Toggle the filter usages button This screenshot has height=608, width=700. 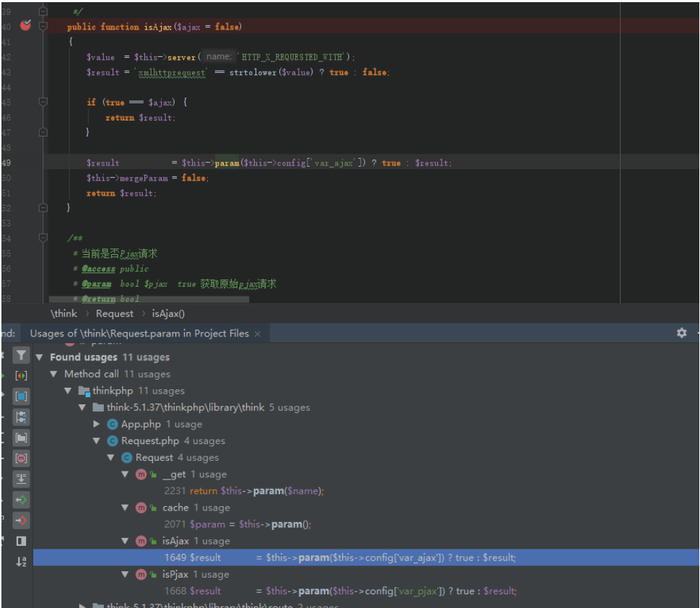(21, 355)
